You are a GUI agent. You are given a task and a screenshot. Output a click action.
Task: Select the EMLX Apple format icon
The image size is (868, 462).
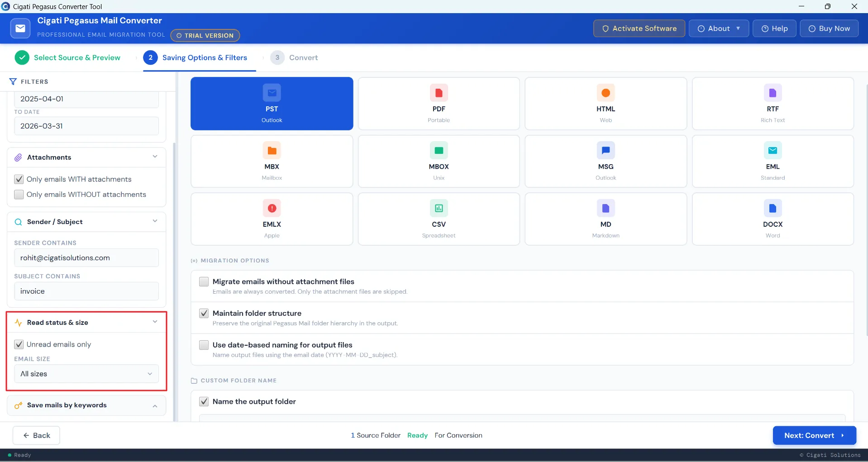click(272, 208)
